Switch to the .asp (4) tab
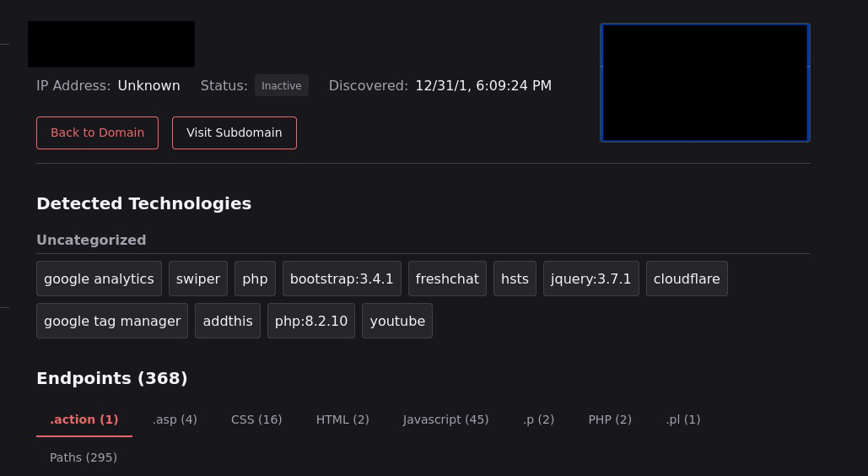The width and height of the screenshot is (868, 476). point(175,419)
